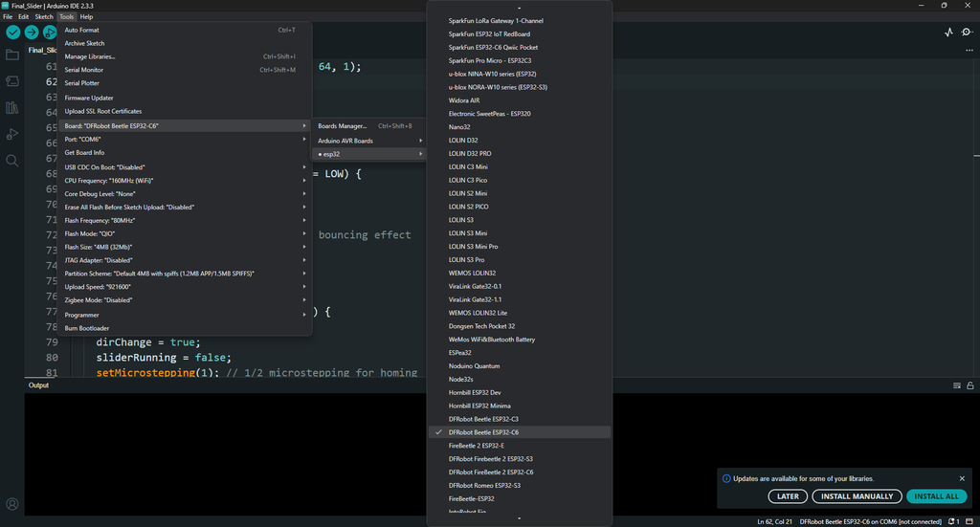Open the Library Manager sidebar icon
Viewport: 980px width, 527px height.
pos(11,107)
